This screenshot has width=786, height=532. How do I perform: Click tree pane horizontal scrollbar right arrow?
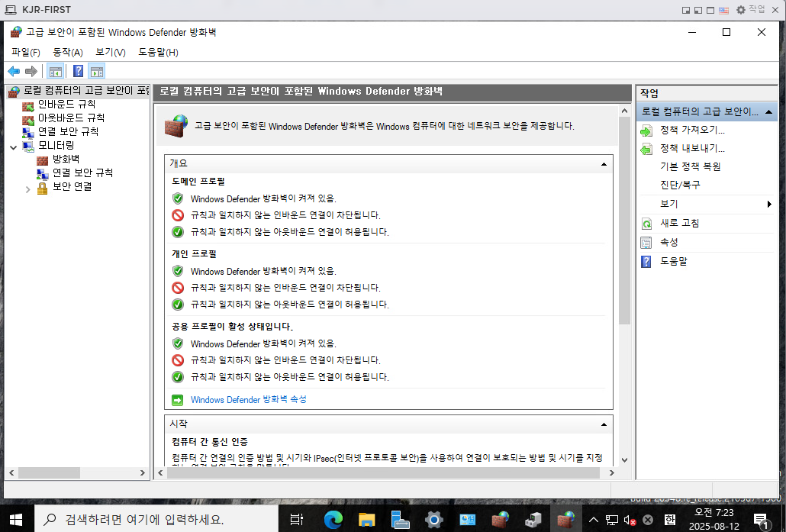click(x=143, y=472)
